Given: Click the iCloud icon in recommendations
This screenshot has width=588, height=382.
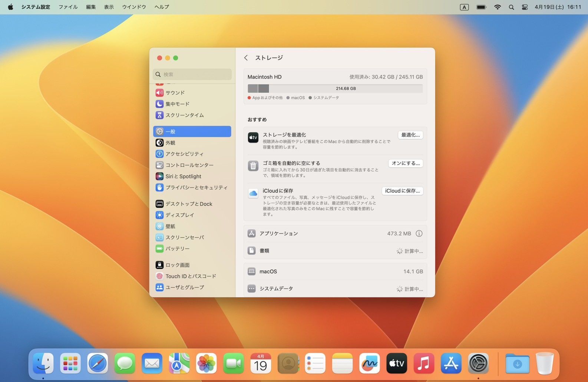Looking at the screenshot, I should (253, 193).
